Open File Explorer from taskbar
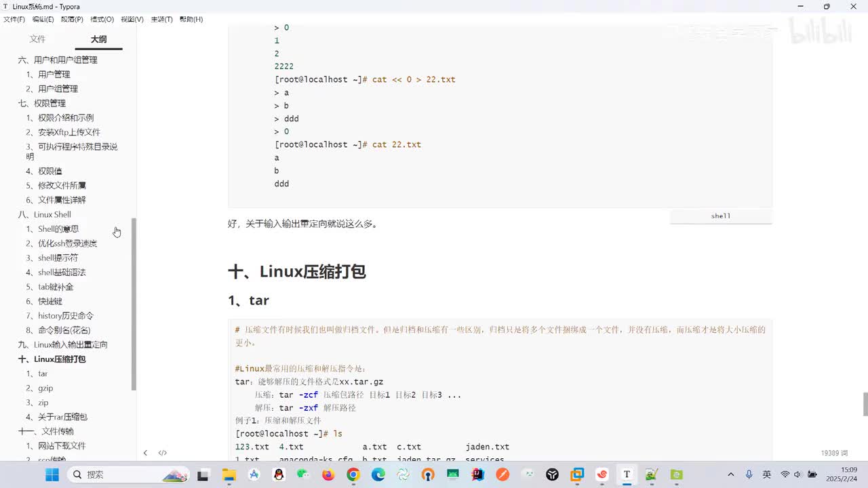Screen dimensions: 868x488 click(228, 474)
